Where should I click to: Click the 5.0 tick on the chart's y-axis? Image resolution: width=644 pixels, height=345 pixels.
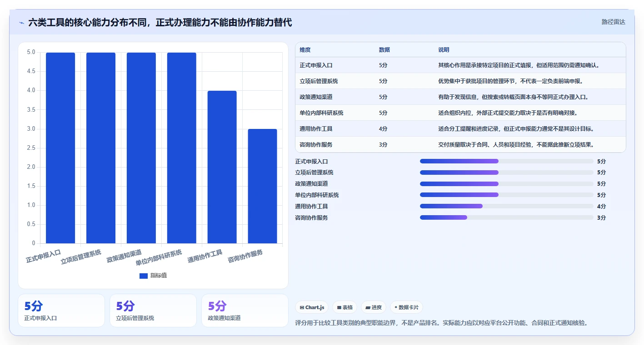(31, 52)
